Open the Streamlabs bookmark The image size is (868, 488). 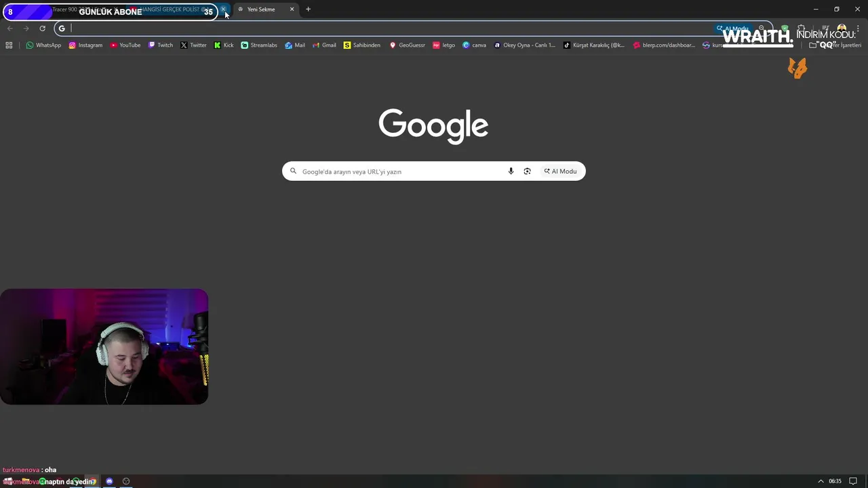pyautogui.click(x=259, y=45)
